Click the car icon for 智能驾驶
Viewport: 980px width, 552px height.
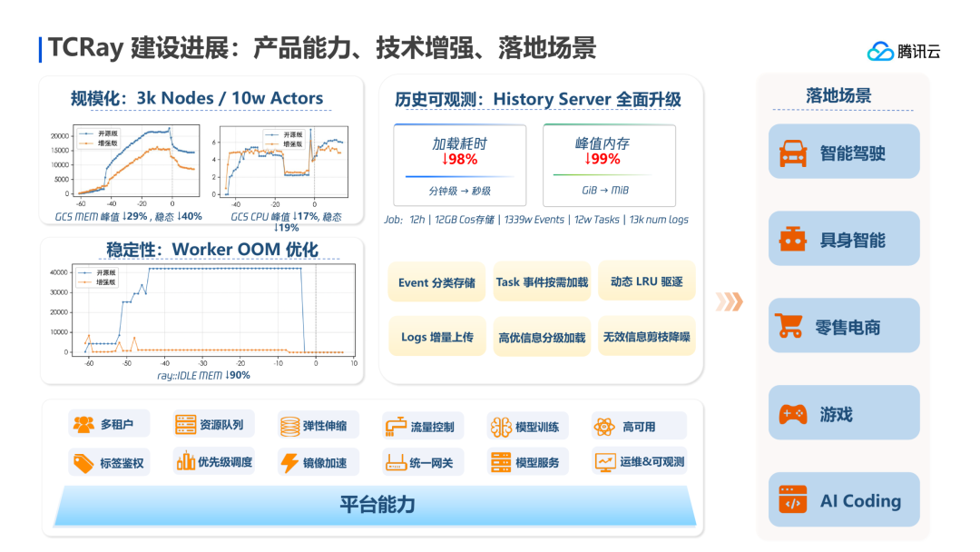click(x=792, y=153)
